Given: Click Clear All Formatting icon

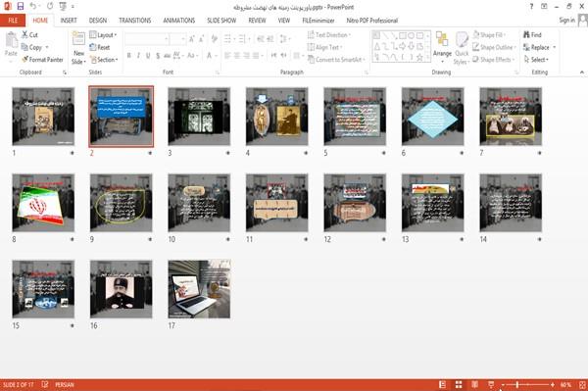Looking at the screenshot, I should click(x=215, y=38).
